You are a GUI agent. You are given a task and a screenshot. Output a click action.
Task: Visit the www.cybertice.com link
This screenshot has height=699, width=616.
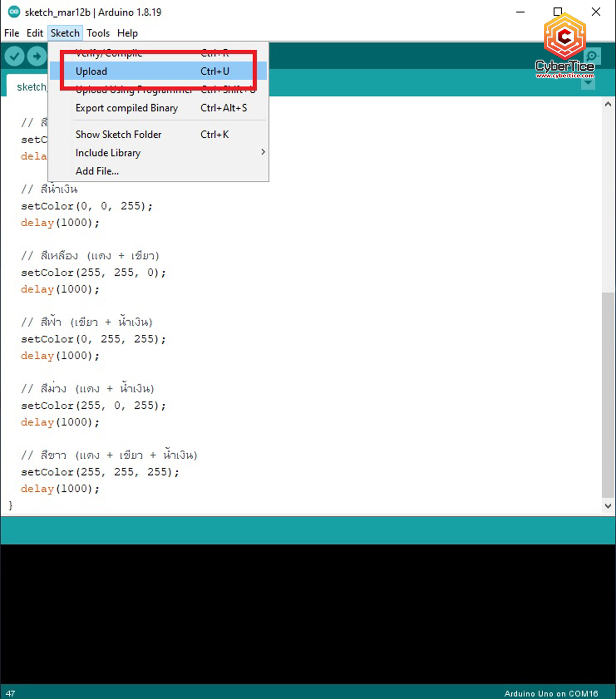(x=565, y=76)
